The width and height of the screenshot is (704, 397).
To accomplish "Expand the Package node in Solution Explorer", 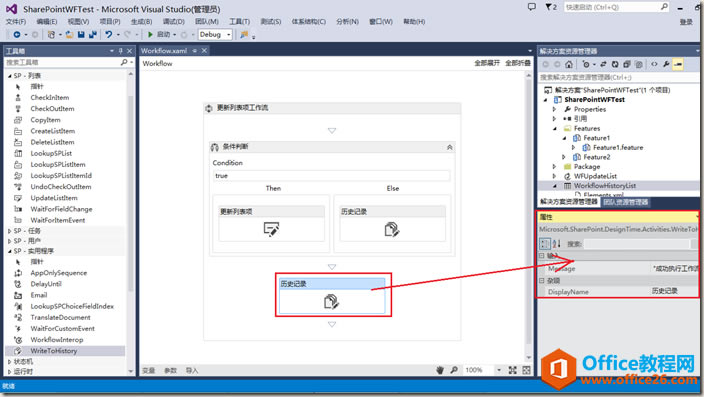I will (x=554, y=167).
